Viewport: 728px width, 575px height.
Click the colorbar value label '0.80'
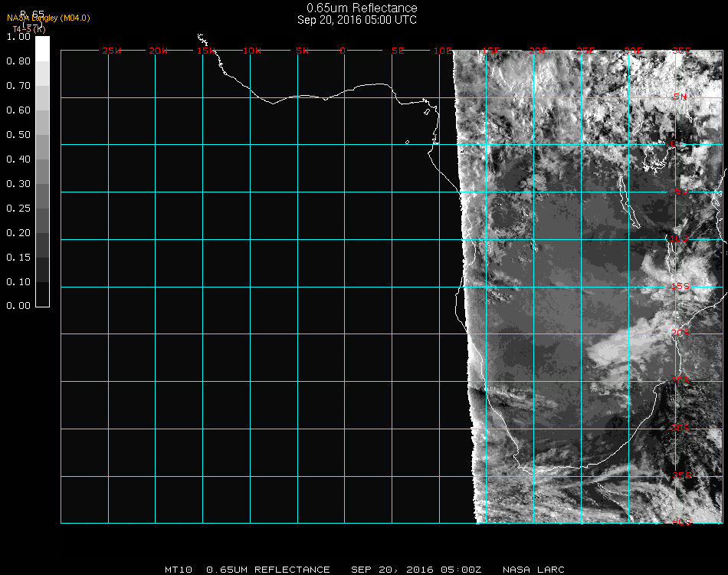point(18,61)
